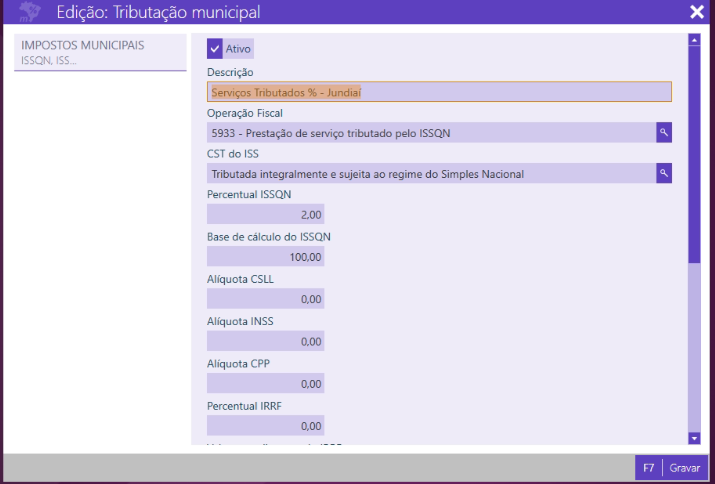Screen dimensions: 715x484
Task: Click the Descrição text field
Action: (439, 92)
